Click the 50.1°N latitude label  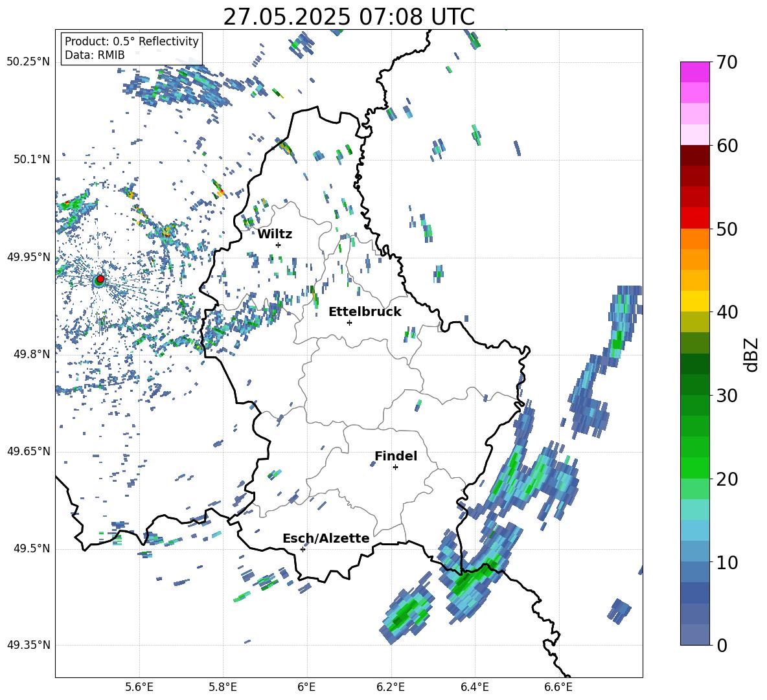(32, 159)
